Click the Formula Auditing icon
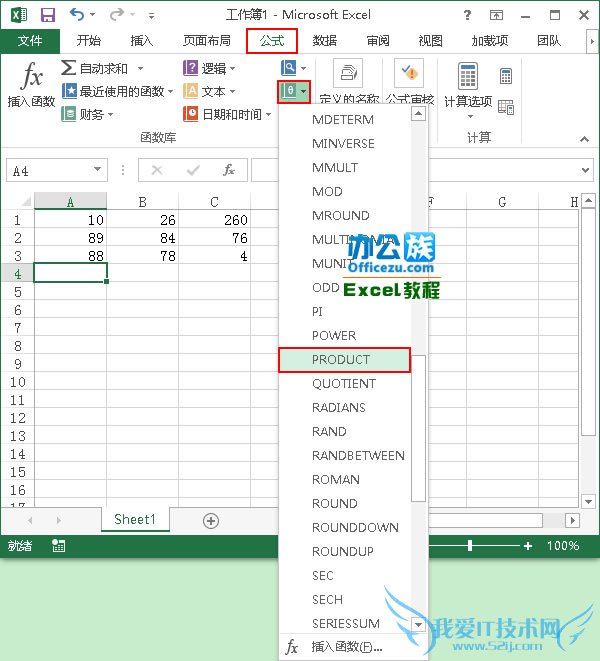600x661 pixels. click(x=409, y=73)
